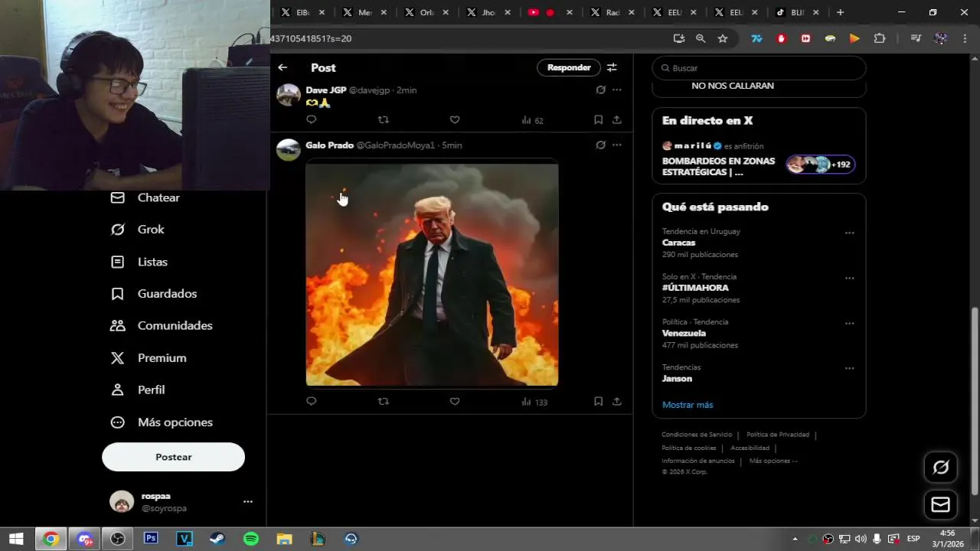Viewport: 980px width, 551px height.
Task: Open Política de Privacidad link
Action: (778, 435)
